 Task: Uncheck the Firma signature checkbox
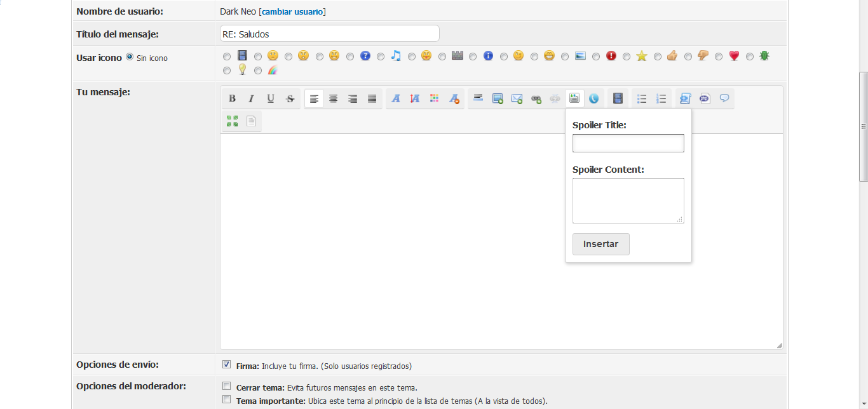[226, 365]
